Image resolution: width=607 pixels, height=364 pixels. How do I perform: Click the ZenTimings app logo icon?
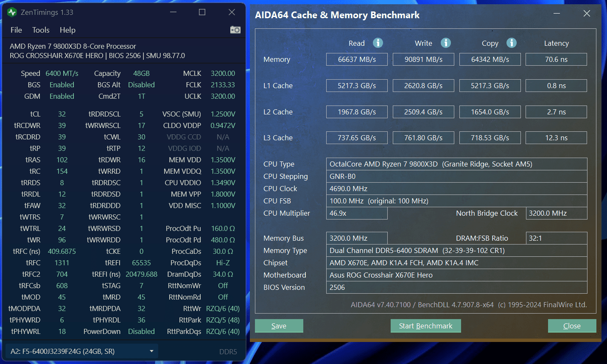click(x=12, y=12)
